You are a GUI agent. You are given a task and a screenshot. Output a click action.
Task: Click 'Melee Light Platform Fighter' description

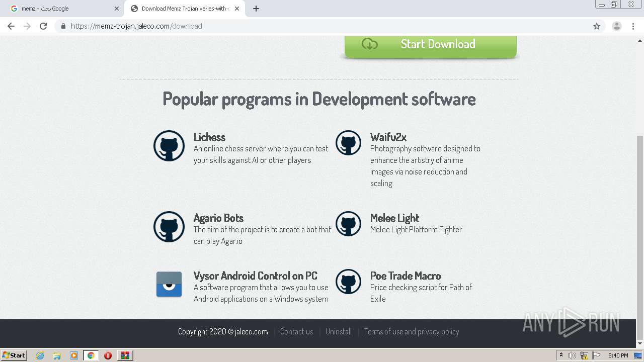coord(416,229)
